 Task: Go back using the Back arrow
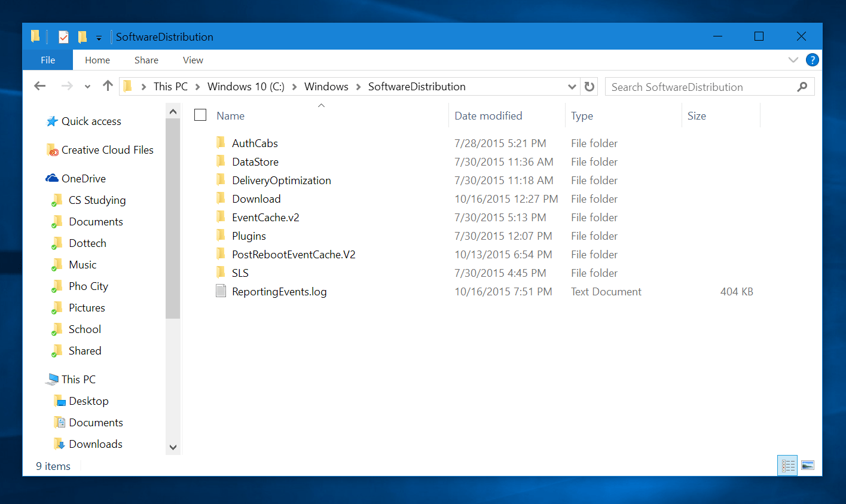tap(40, 86)
